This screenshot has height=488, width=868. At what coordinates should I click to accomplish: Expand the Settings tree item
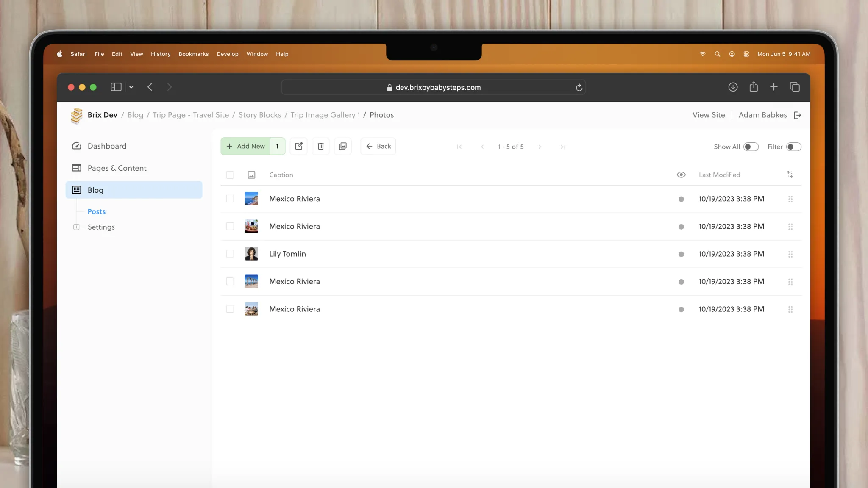pos(76,227)
